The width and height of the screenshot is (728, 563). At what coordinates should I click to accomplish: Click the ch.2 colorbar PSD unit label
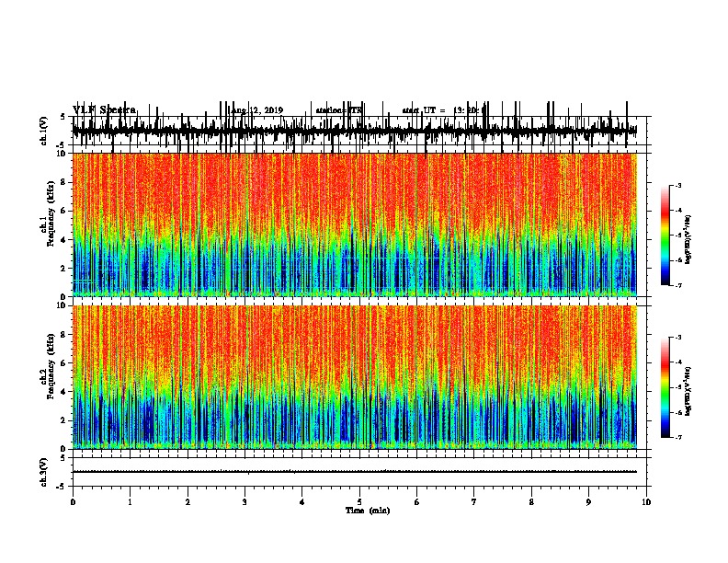pyautogui.click(x=688, y=391)
